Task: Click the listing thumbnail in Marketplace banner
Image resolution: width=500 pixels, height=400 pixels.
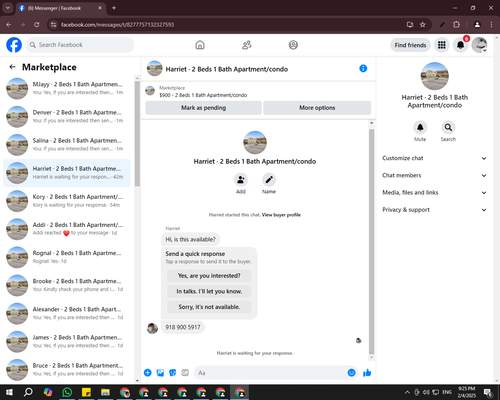Action: point(150,91)
